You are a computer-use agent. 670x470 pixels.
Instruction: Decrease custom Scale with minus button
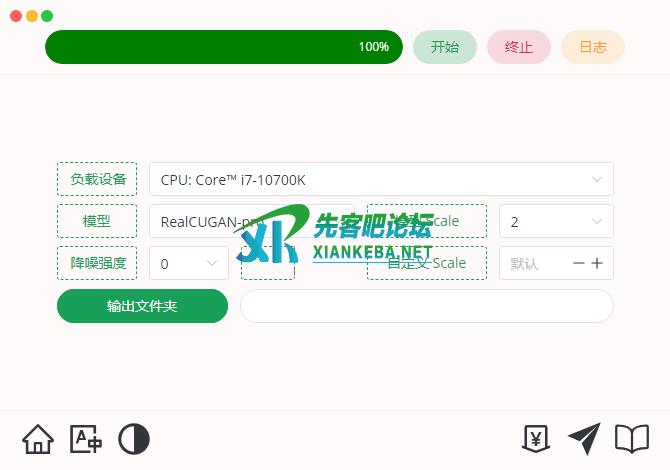click(579, 263)
